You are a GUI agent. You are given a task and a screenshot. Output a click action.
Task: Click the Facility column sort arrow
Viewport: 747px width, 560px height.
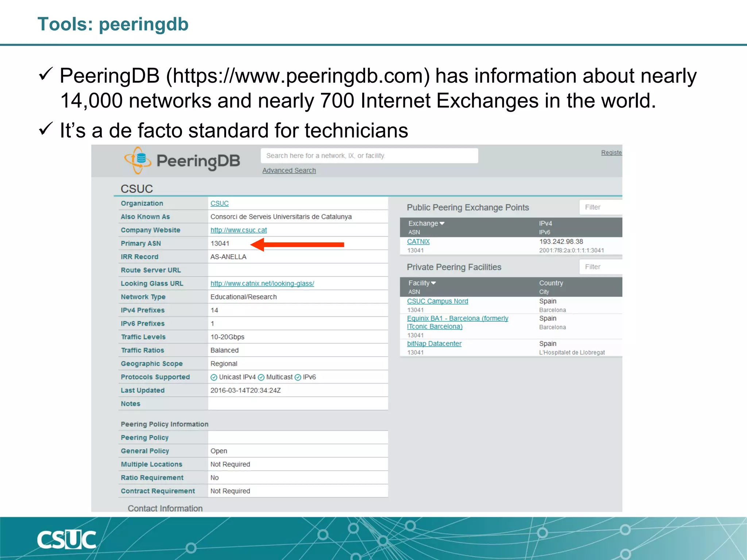click(x=433, y=283)
